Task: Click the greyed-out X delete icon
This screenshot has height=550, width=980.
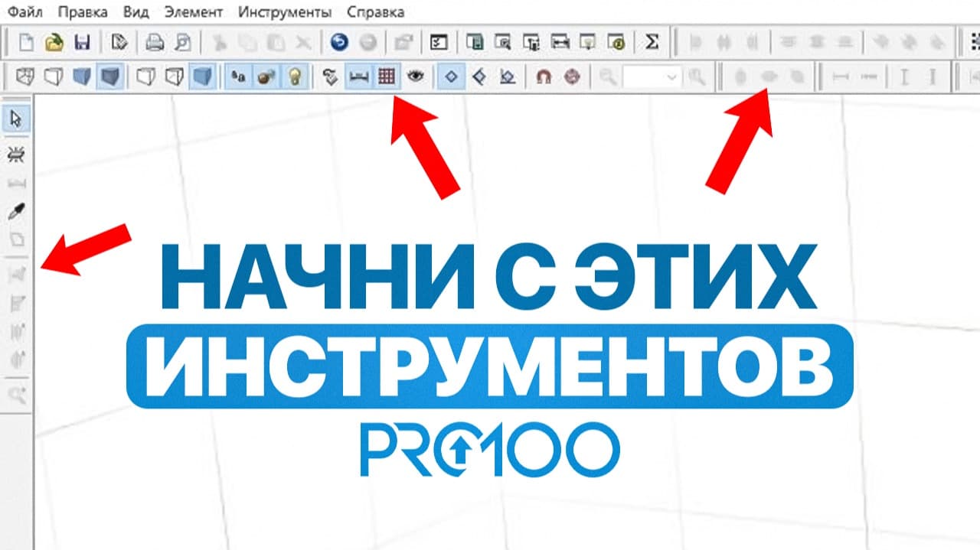Action: (x=302, y=42)
